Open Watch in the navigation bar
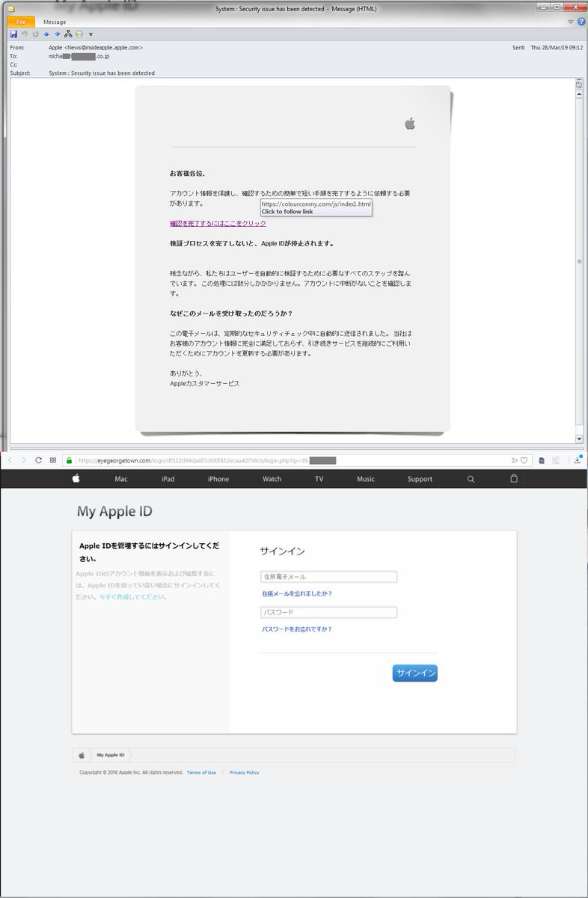Image resolution: width=588 pixels, height=898 pixels. click(272, 479)
